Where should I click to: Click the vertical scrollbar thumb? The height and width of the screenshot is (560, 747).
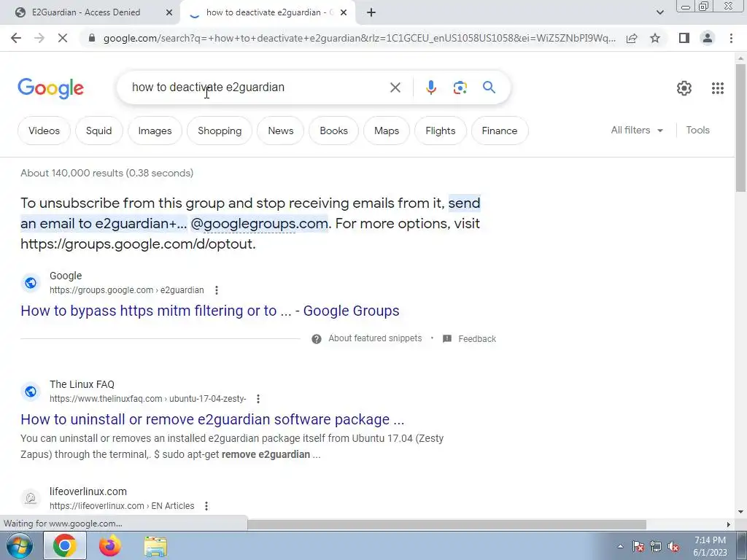(x=740, y=128)
